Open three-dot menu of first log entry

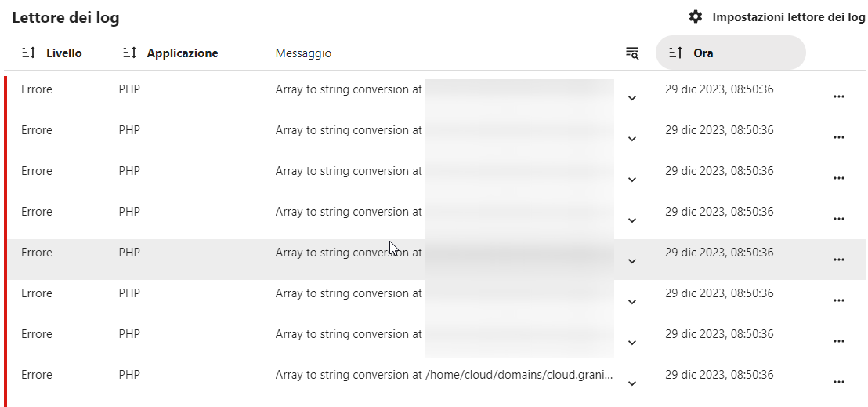coord(839,96)
